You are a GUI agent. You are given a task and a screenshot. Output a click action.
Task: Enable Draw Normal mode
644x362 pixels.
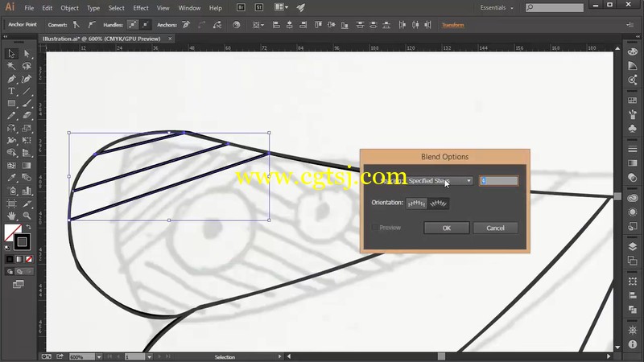[10, 271]
